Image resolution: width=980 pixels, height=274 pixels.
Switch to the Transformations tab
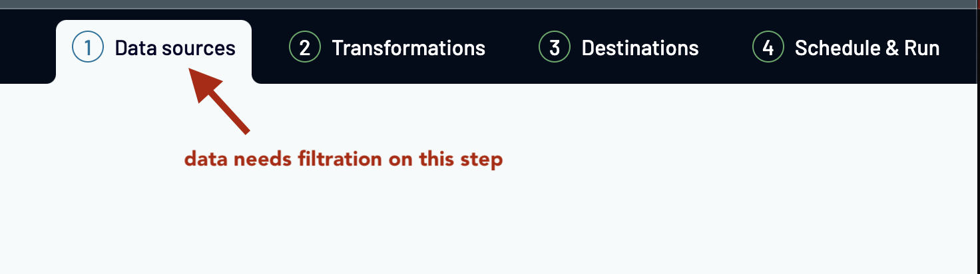pyautogui.click(x=408, y=49)
